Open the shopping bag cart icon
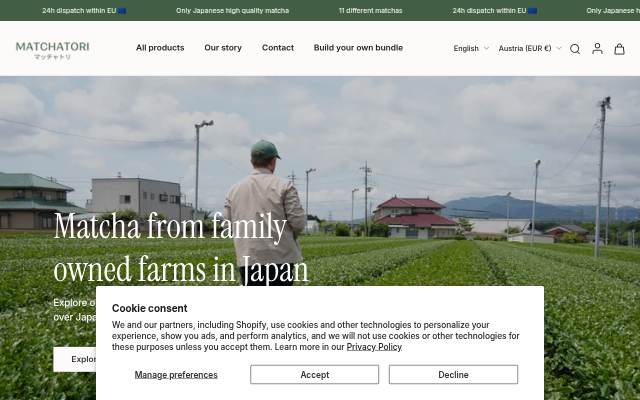 click(x=619, y=49)
